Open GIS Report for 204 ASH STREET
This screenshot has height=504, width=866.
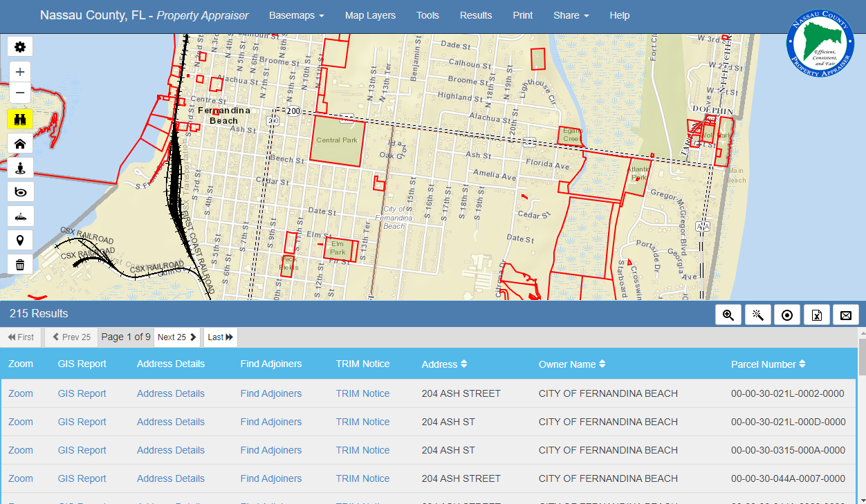point(82,393)
